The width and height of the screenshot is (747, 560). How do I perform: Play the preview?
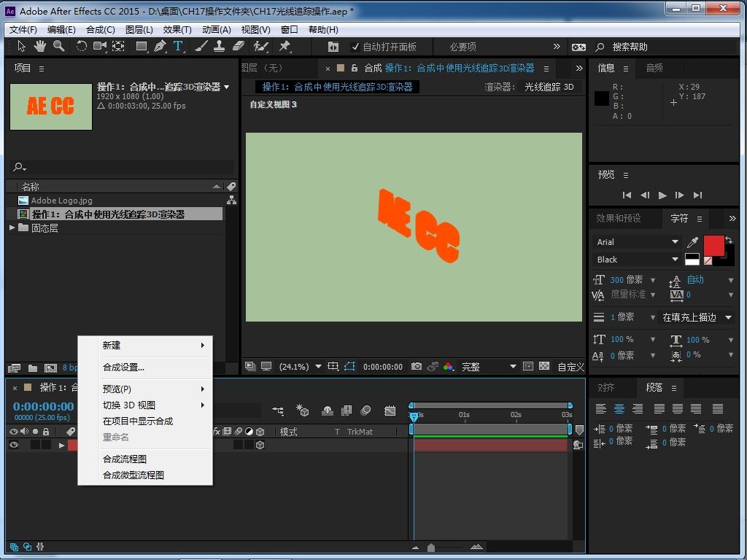tap(662, 195)
